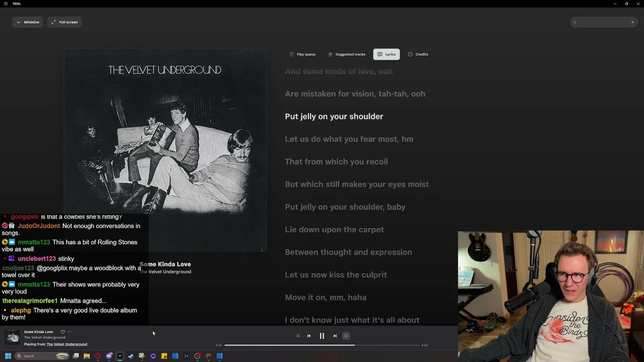The width and height of the screenshot is (644, 362).
Task: Click The Velvet Underground artist name under album art
Action: click(x=165, y=271)
